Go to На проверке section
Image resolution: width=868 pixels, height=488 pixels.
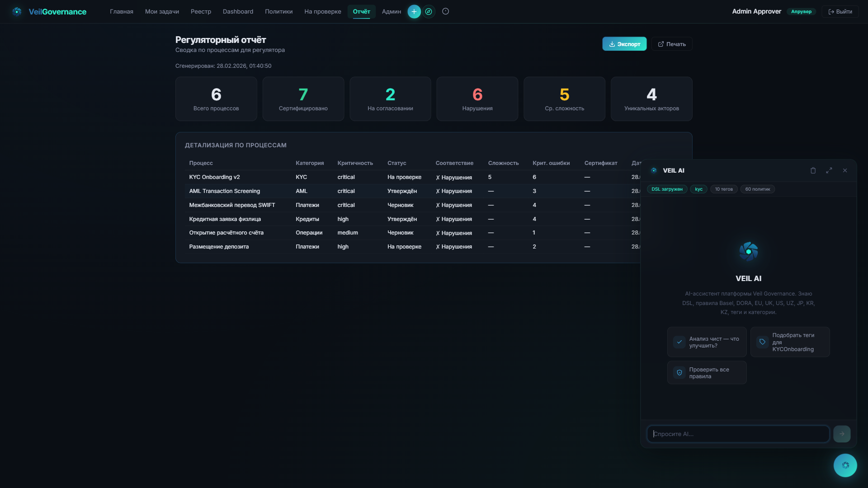pos(322,12)
